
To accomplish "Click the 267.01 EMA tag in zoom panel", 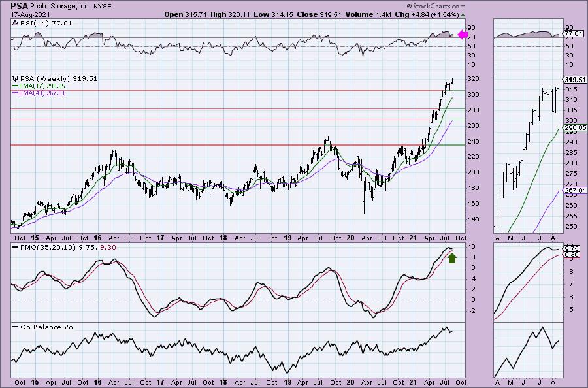I will point(575,191).
